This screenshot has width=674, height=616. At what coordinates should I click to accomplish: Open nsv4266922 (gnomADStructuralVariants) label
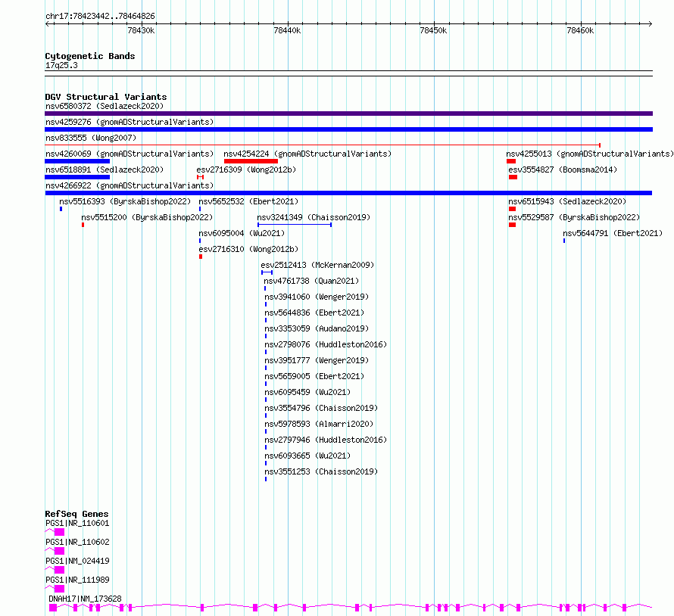[x=129, y=185]
